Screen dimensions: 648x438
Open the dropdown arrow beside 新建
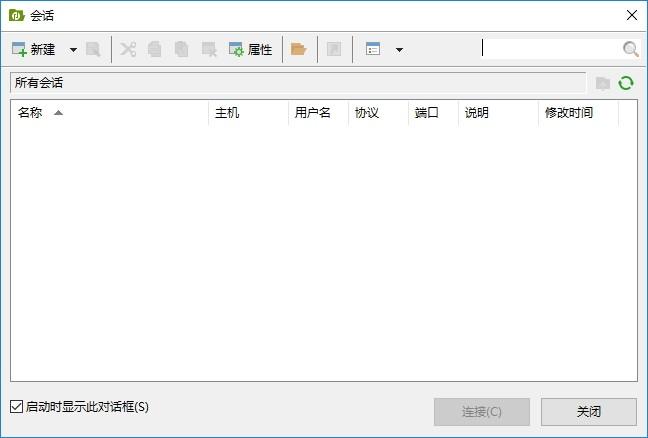tap(73, 50)
